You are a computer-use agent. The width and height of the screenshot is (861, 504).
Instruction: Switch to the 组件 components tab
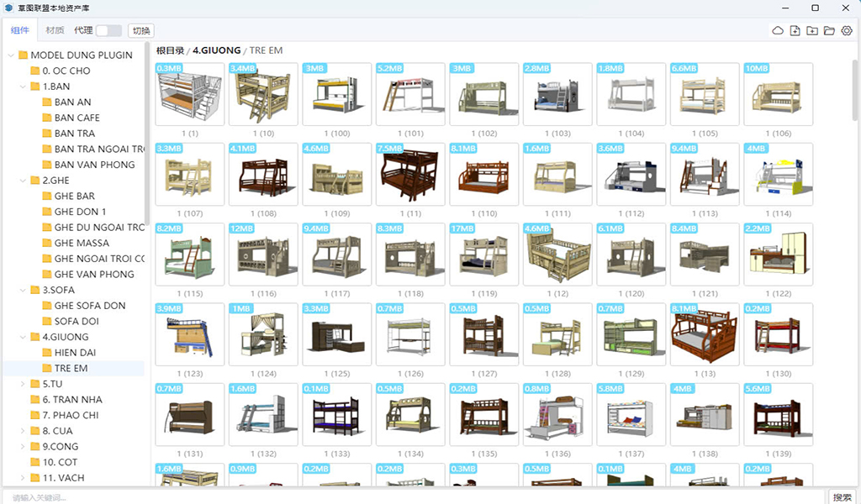(20, 30)
